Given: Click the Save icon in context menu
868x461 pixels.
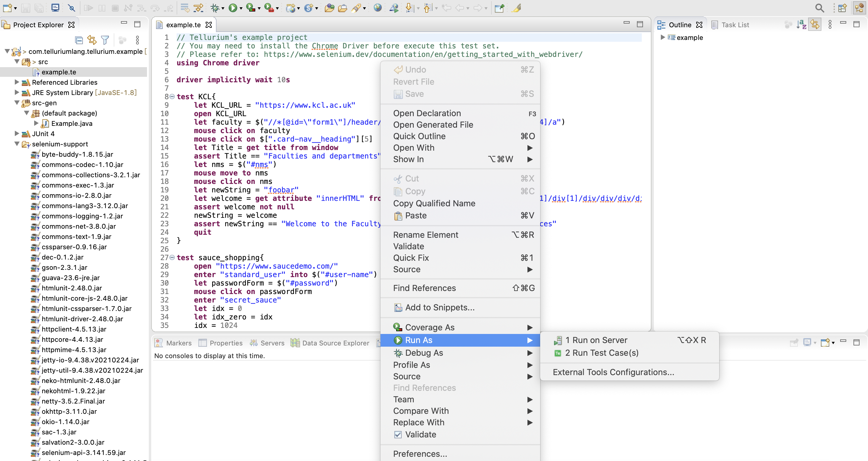Looking at the screenshot, I should coord(398,93).
